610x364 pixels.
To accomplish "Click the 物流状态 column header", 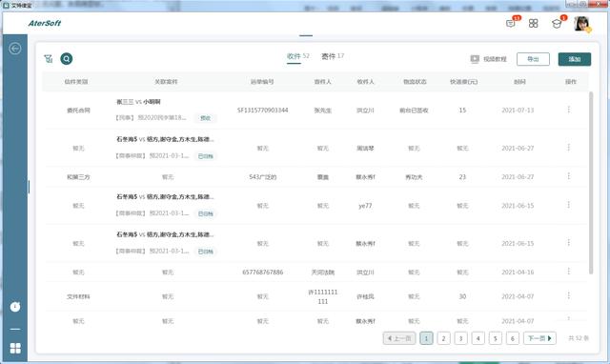I will 415,82.
